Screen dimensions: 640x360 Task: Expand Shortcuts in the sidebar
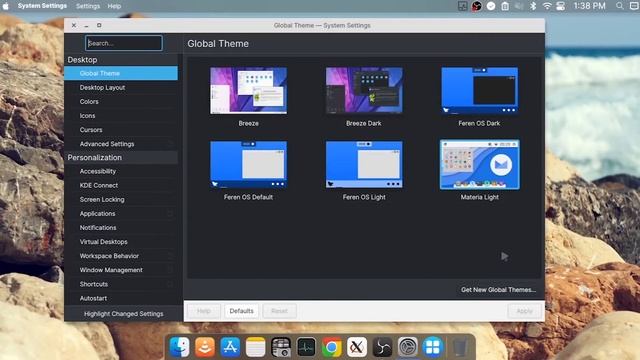pyautogui.click(x=121, y=284)
